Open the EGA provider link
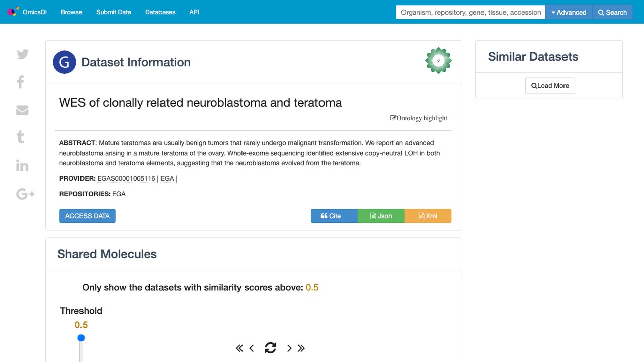 (167, 178)
